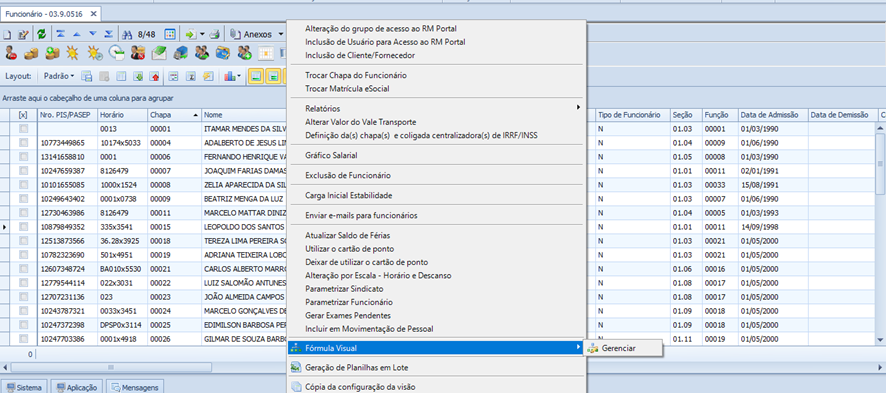Check the row with PIS 13141658810
The image size is (886, 393).
(23, 157)
